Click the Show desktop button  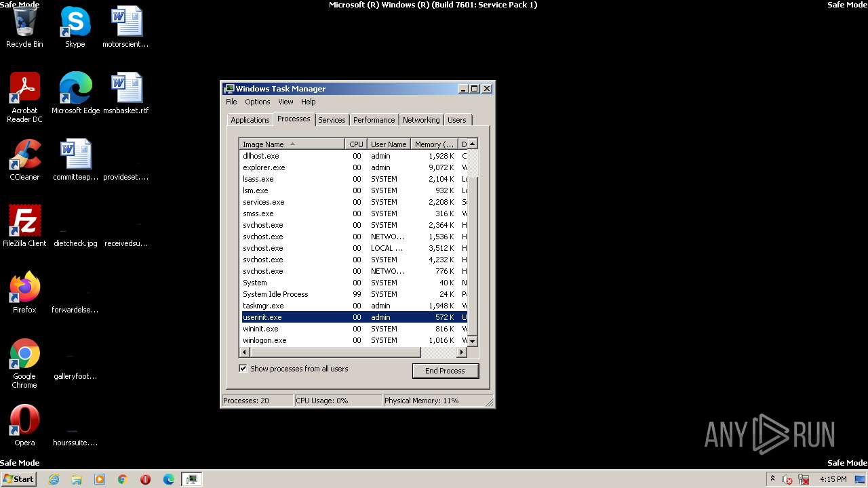click(x=861, y=479)
